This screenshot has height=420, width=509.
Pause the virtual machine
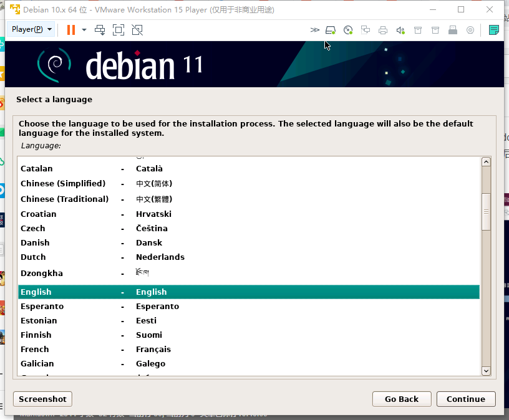click(x=70, y=30)
